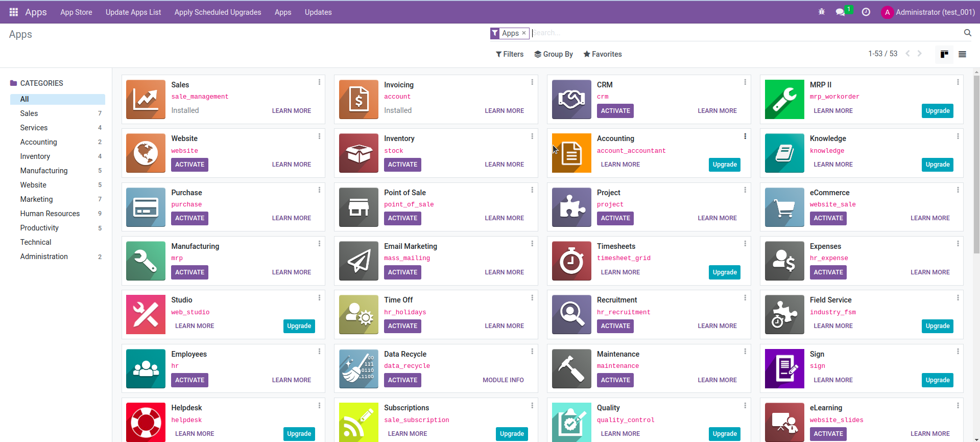Activate the CRM app
This screenshot has width=980, height=442.
point(615,111)
